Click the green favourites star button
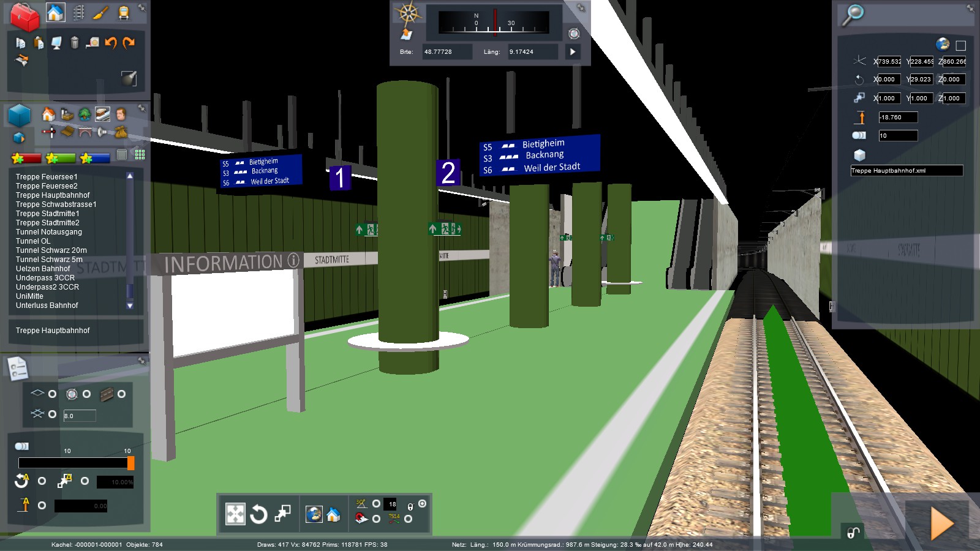980x551 pixels. tap(61, 158)
